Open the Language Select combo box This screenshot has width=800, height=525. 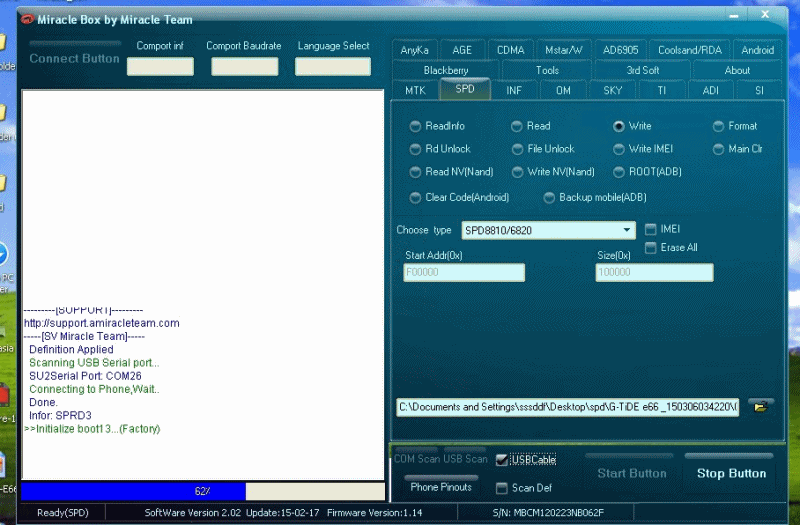coord(333,66)
